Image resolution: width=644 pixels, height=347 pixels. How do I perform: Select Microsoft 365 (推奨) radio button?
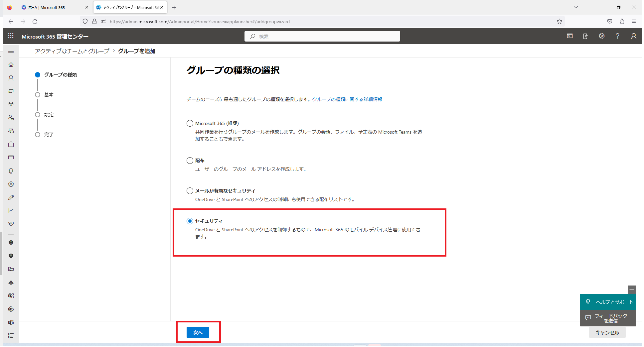point(190,123)
